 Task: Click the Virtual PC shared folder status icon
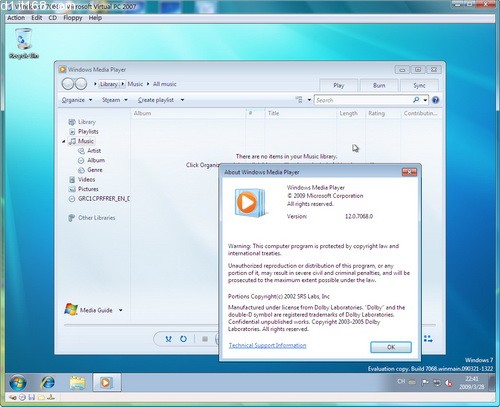(41, 397)
